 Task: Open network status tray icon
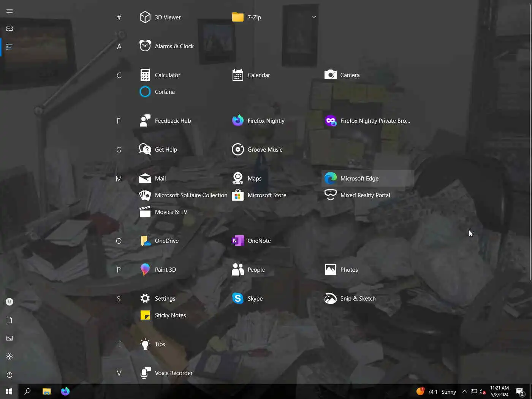(x=474, y=391)
